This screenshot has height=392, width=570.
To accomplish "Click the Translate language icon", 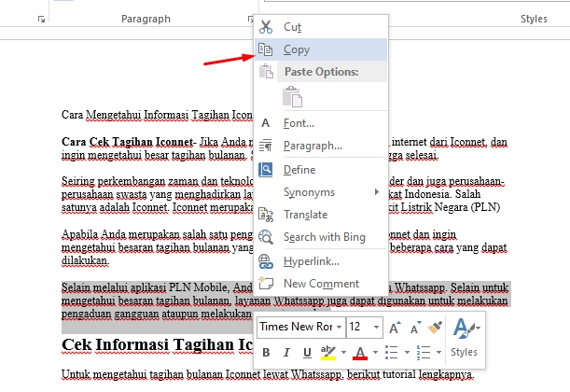I will (266, 215).
